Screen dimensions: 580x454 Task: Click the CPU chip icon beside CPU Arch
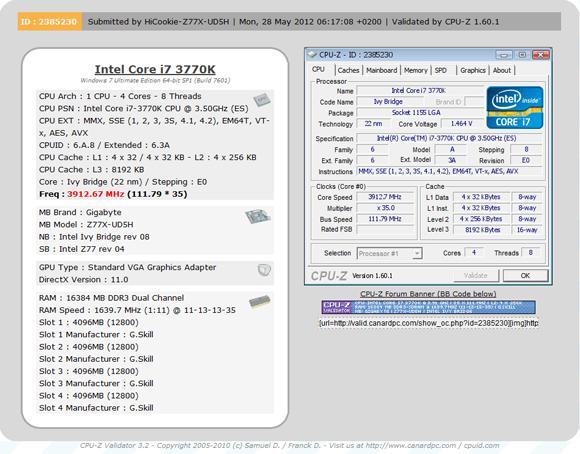click(x=262, y=99)
